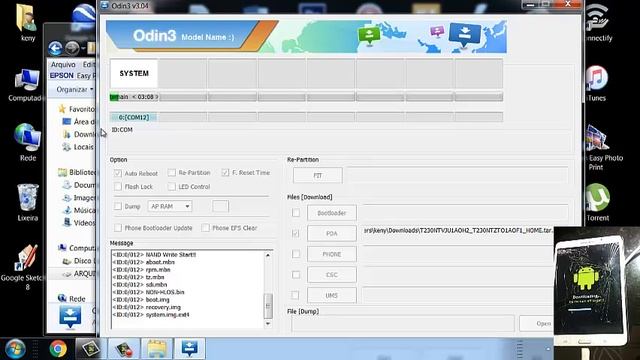Toggle the checkbox beside PDA button

296,233
